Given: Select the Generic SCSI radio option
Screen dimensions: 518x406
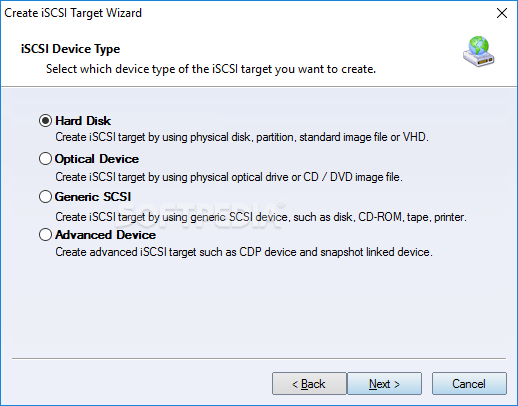Looking at the screenshot, I should (x=45, y=197).
